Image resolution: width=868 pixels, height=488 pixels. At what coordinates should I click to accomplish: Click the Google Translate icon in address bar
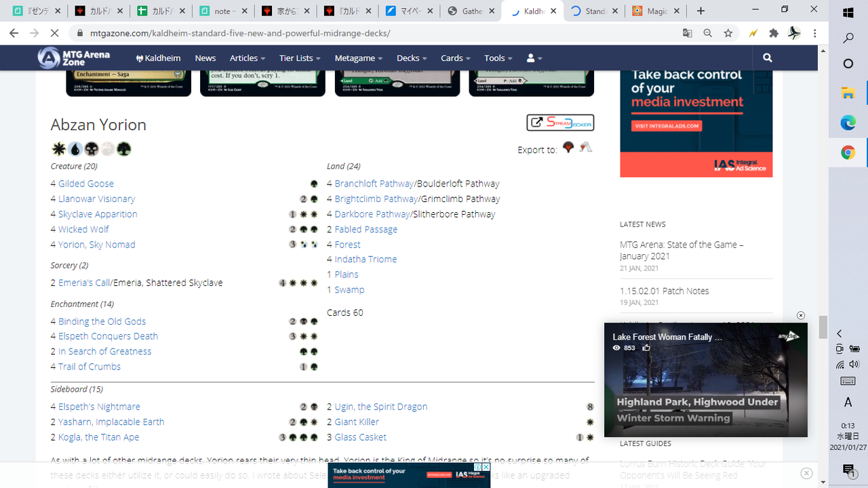(x=688, y=33)
